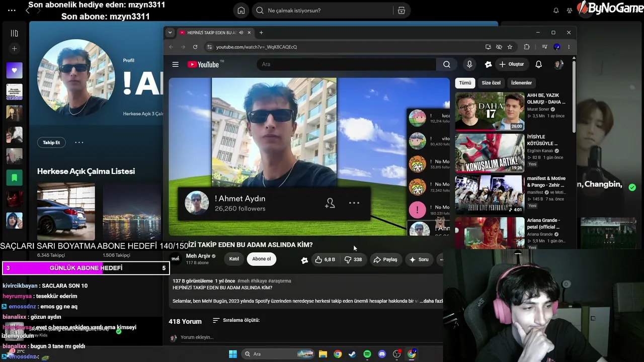644x362 pixels.
Task: Click the Spotify home button
Action: tap(241, 11)
